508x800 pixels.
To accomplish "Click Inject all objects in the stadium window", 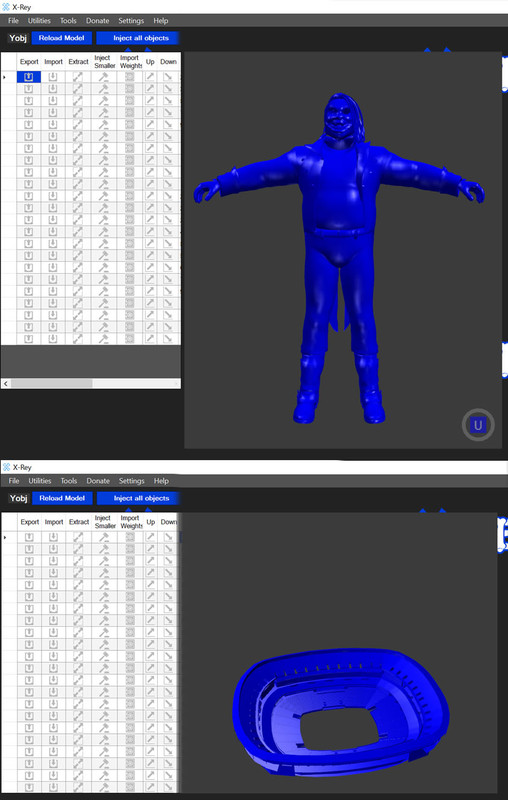I will 138,498.
